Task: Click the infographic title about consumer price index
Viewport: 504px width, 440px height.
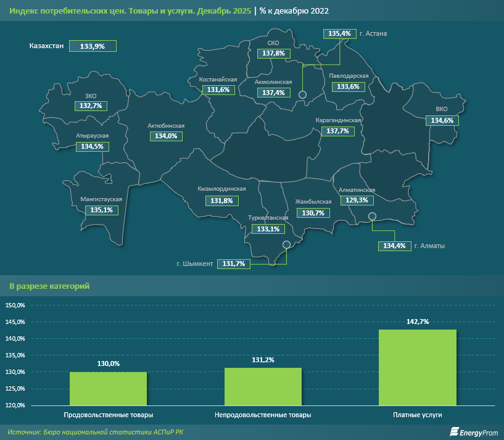Action: click(x=129, y=11)
